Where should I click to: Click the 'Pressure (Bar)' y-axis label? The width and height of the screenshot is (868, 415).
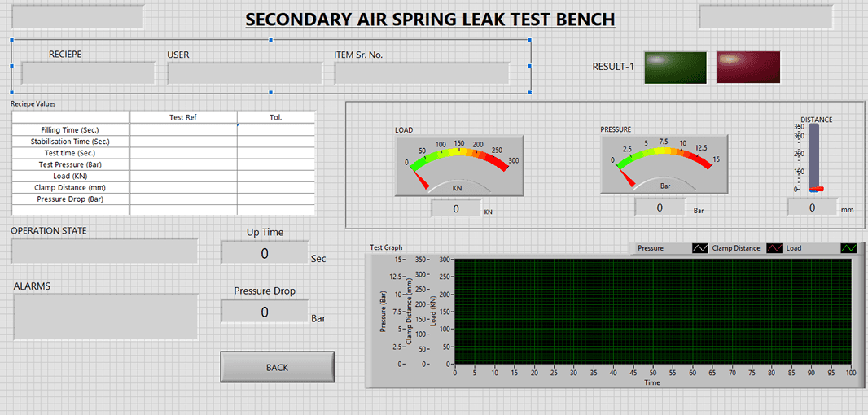tap(383, 311)
